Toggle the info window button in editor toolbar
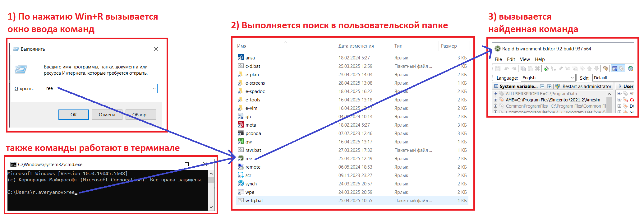644x219 pixels. tap(614, 68)
